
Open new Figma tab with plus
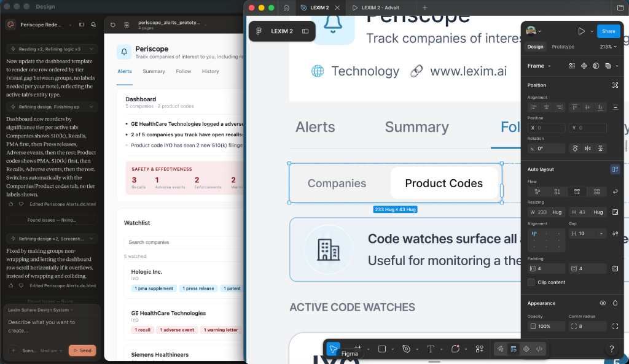coord(425,7)
